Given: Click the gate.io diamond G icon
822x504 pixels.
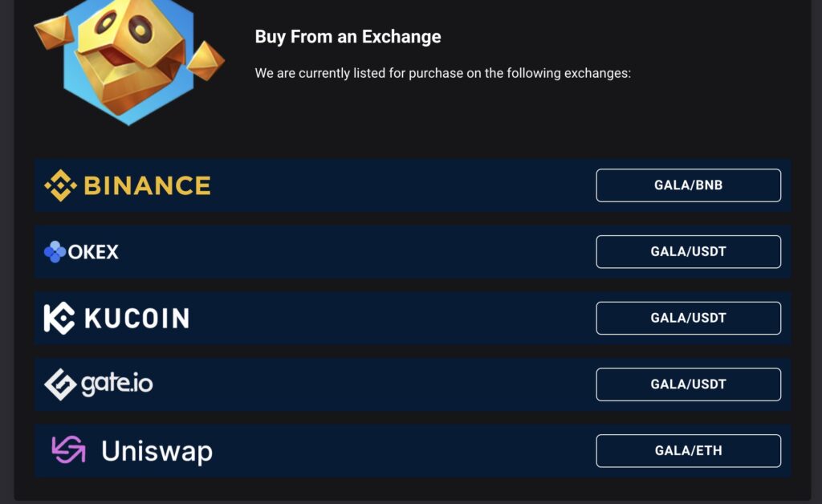Looking at the screenshot, I should pos(60,384).
